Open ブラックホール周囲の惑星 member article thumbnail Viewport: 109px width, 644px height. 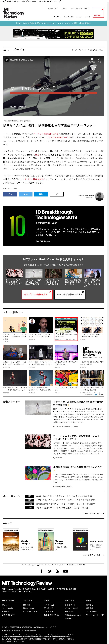[34, 273]
